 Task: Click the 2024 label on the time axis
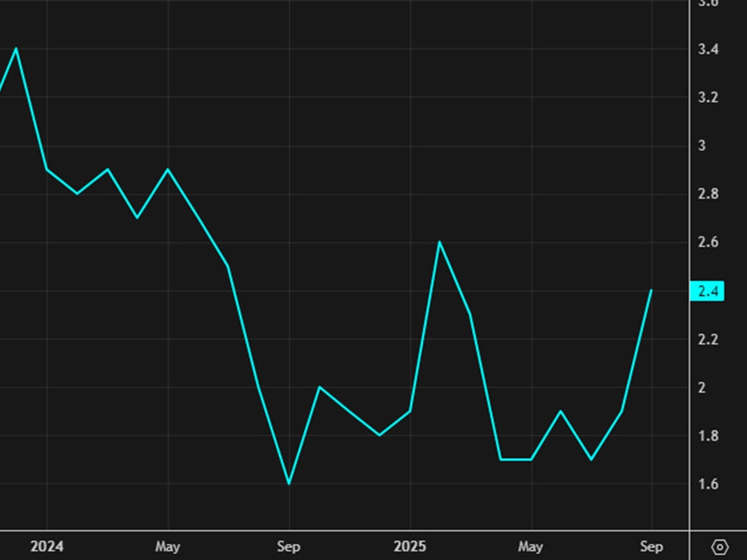[48, 547]
